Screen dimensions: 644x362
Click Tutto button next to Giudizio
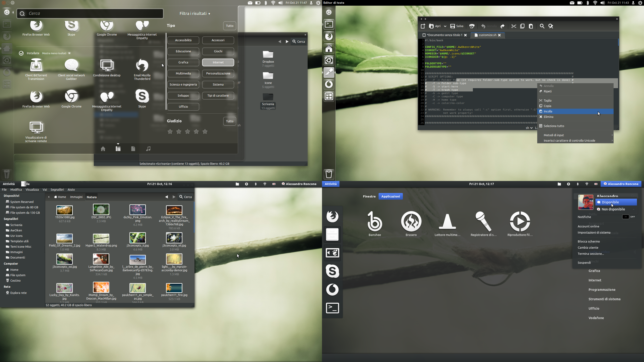tap(230, 121)
